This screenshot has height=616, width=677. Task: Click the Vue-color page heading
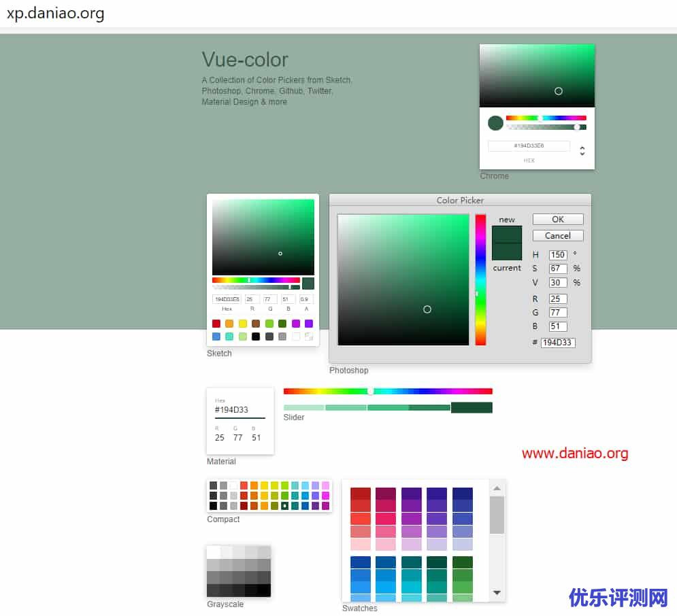(245, 60)
